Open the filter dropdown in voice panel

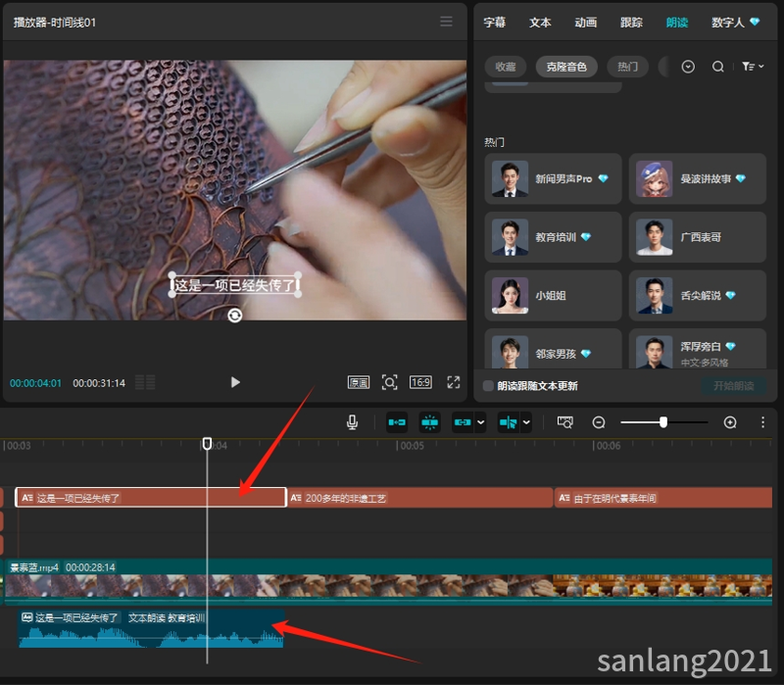click(753, 67)
